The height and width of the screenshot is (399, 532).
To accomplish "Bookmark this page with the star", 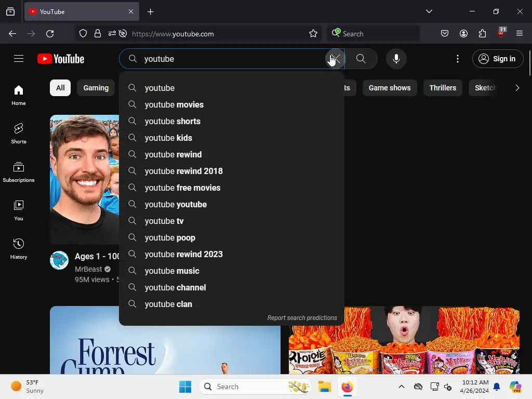I will pyautogui.click(x=313, y=34).
